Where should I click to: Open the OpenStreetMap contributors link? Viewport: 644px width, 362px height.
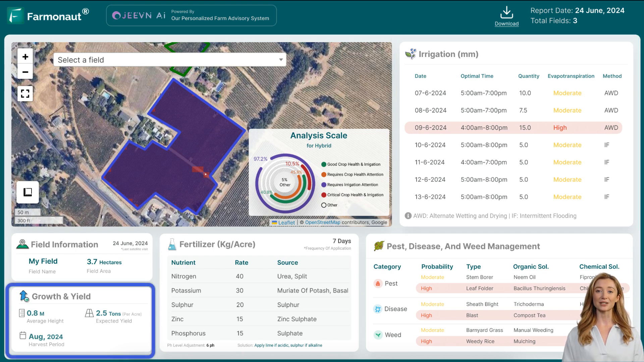click(323, 222)
